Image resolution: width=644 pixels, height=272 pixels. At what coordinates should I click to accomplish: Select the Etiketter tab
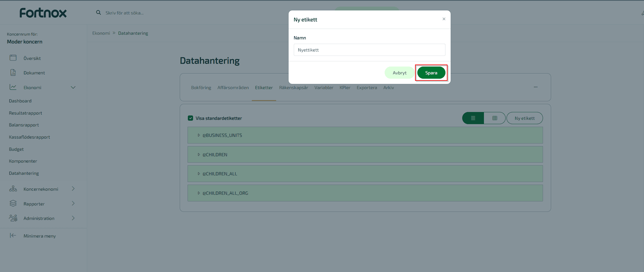coord(264,88)
